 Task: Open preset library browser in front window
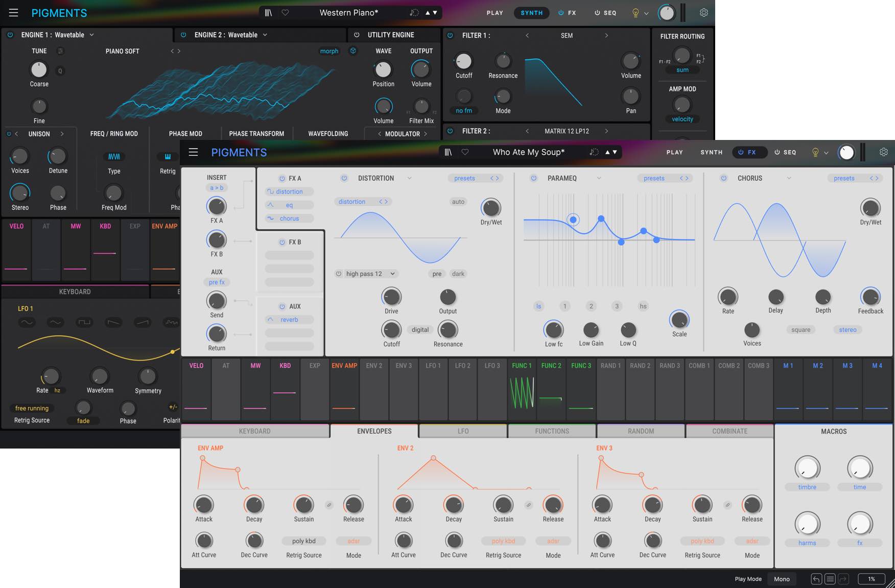[x=448, y=152]
